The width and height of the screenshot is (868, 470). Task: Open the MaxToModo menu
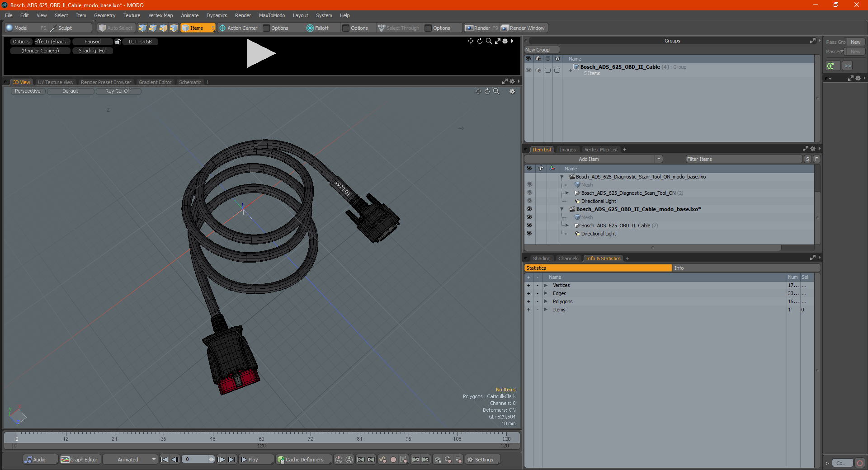[x=272, y=15]
